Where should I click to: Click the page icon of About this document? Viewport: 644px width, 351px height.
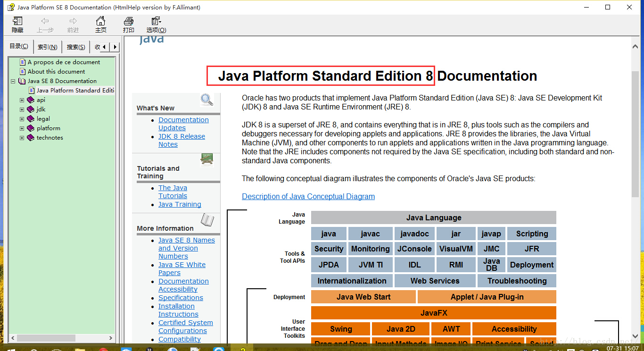(23, 72)
